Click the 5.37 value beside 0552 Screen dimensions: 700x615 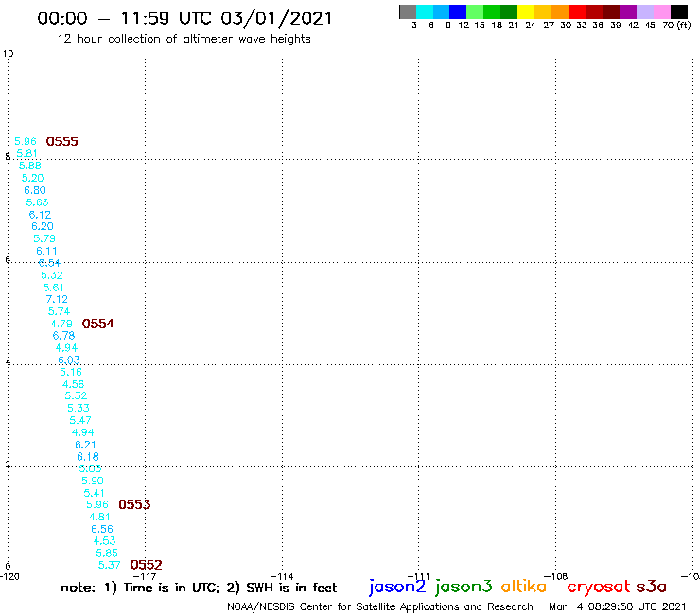tap(110, 566)
